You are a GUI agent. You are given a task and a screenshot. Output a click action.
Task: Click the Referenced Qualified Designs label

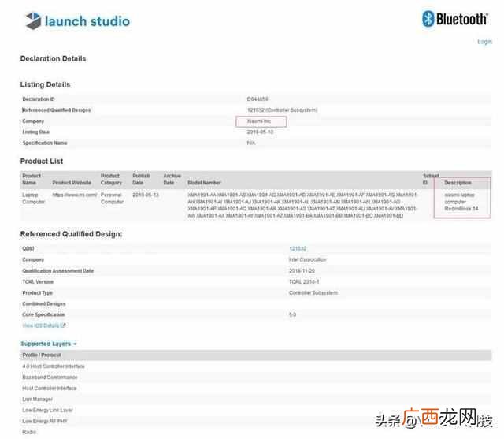coord(56,110)
